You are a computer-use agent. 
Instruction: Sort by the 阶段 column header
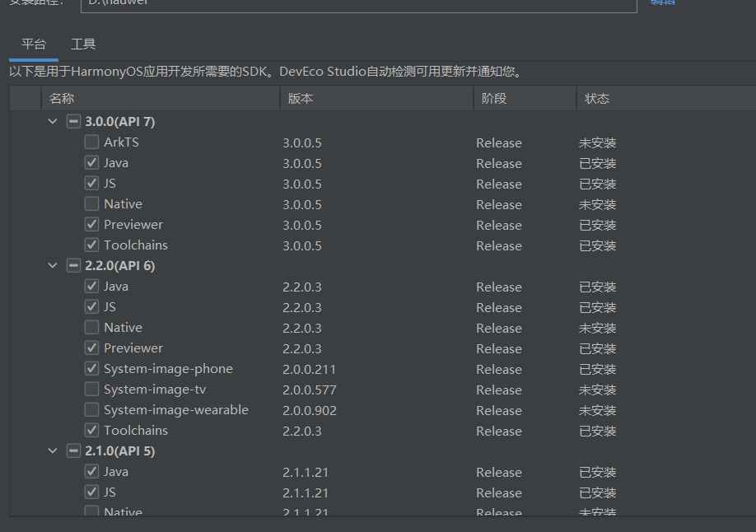tap(525, 98)
